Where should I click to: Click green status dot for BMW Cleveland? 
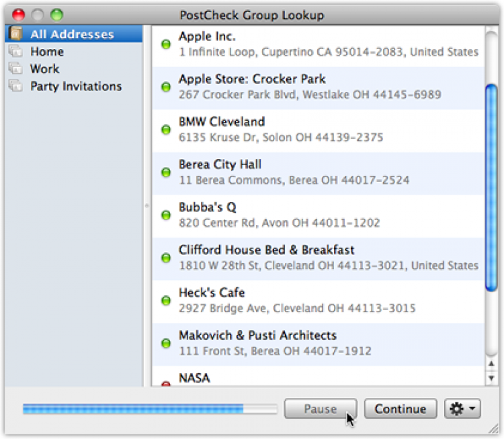click(166, 130)
